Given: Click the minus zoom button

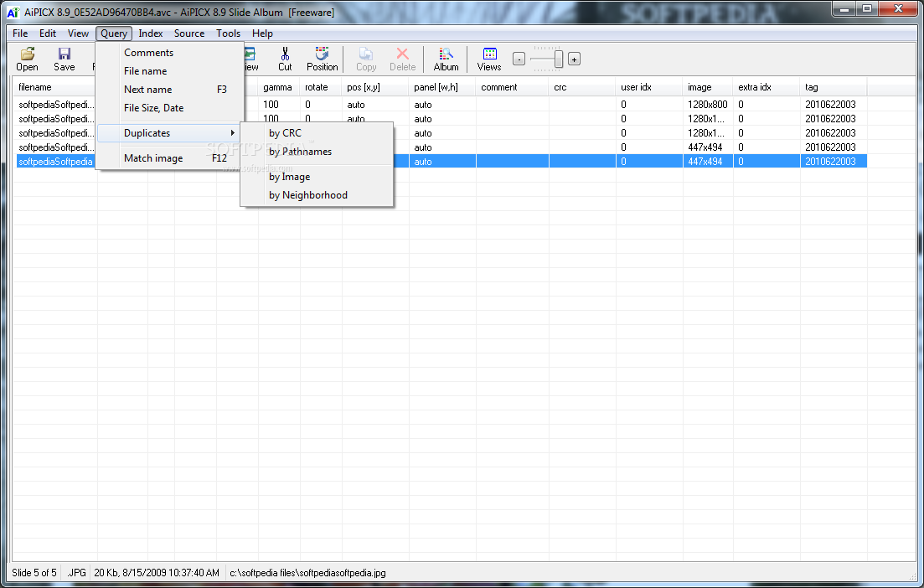Looking at the screenshot, I should 519,59.
